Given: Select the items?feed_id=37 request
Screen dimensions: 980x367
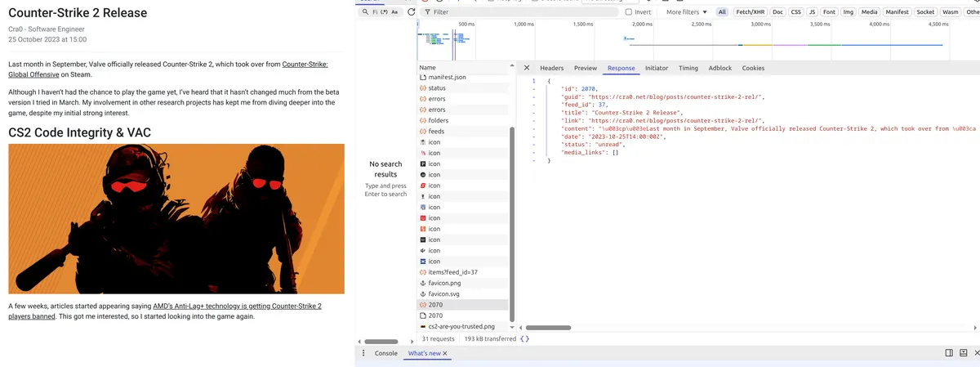Looking at the screenshot, I should point(464,272).
